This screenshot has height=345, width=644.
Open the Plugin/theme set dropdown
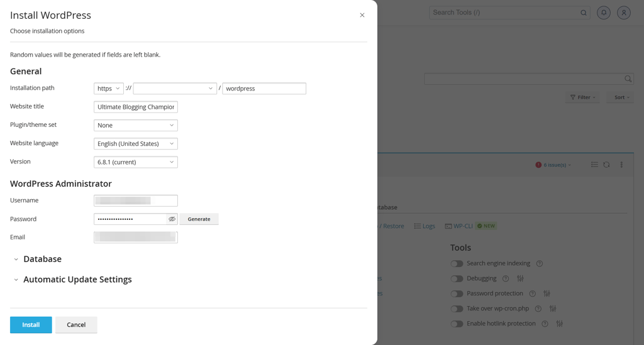point(136,125)
